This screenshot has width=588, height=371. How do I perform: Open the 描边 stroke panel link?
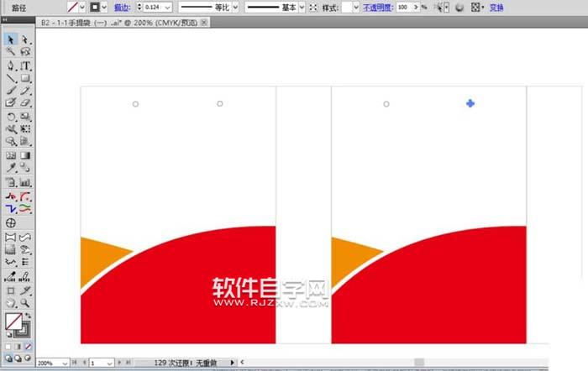(x=122, y=8)
